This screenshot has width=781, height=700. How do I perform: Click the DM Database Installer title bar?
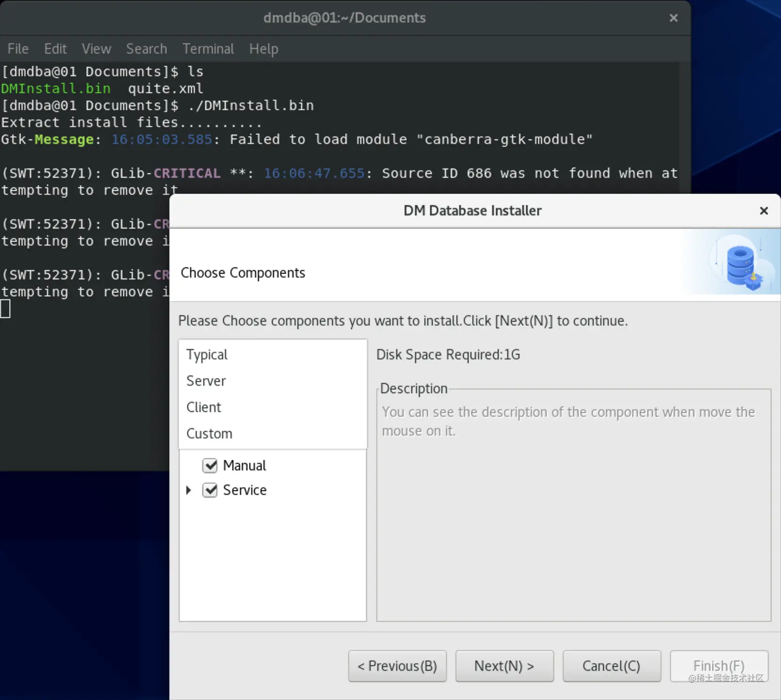pos(472,211)
